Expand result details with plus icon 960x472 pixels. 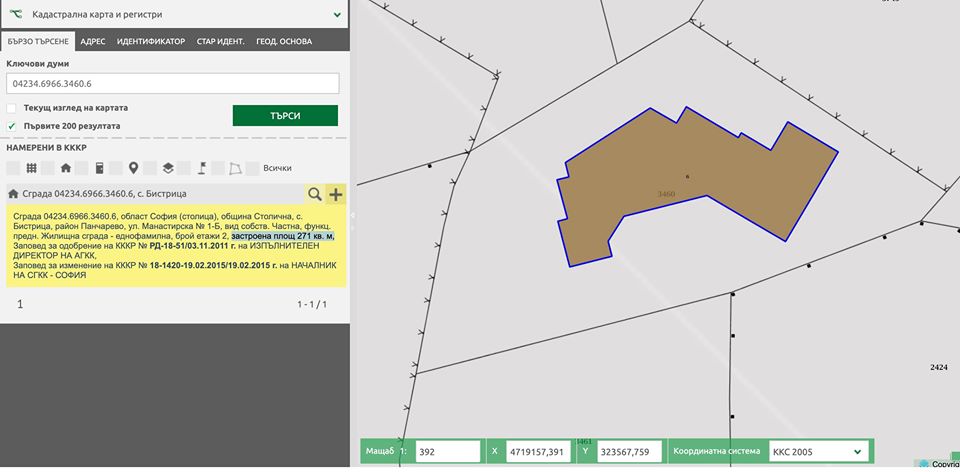click(336, 194)
